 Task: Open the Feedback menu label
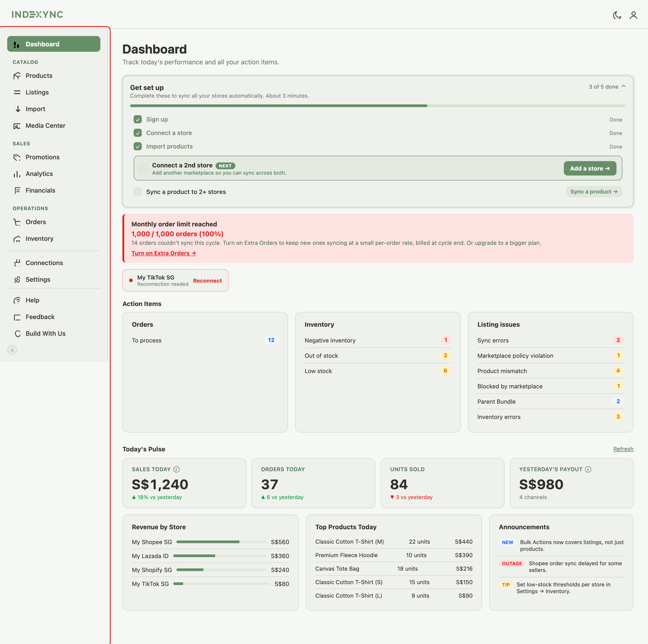(x=40, y=317)
